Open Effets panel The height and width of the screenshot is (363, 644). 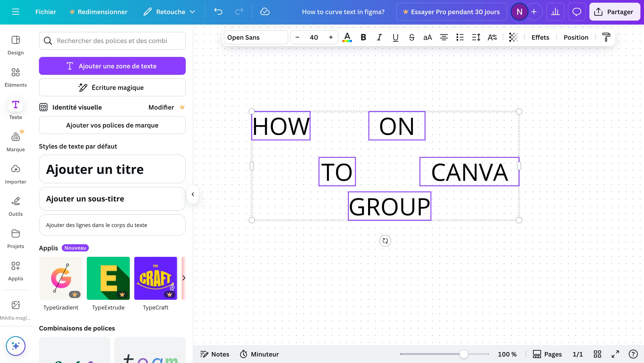click(x=540, y=37)
